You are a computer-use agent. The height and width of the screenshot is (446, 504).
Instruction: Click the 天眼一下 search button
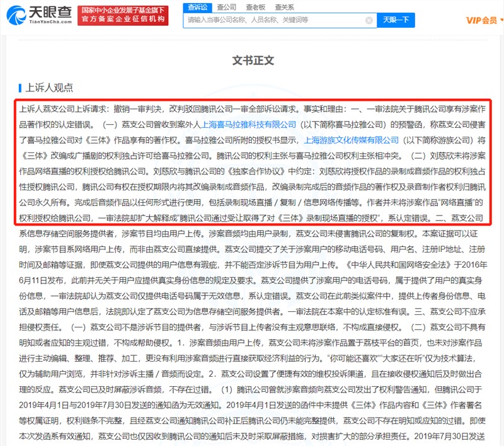pos(396,20)
